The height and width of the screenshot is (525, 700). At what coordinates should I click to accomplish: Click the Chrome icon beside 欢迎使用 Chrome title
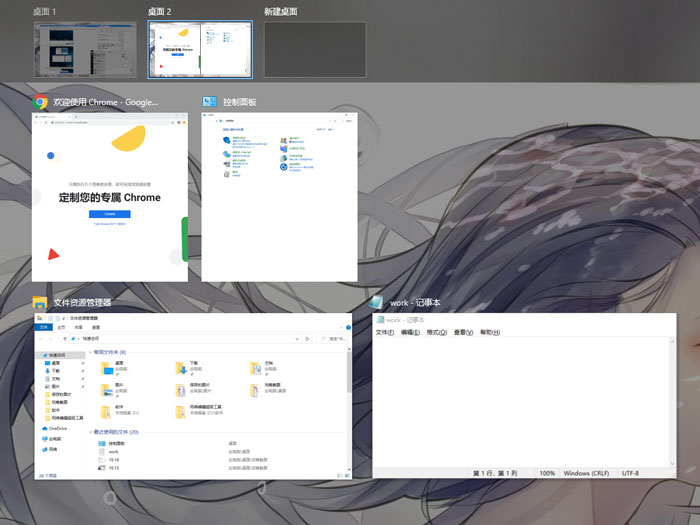pyautogui.click(x=40, y=102)
